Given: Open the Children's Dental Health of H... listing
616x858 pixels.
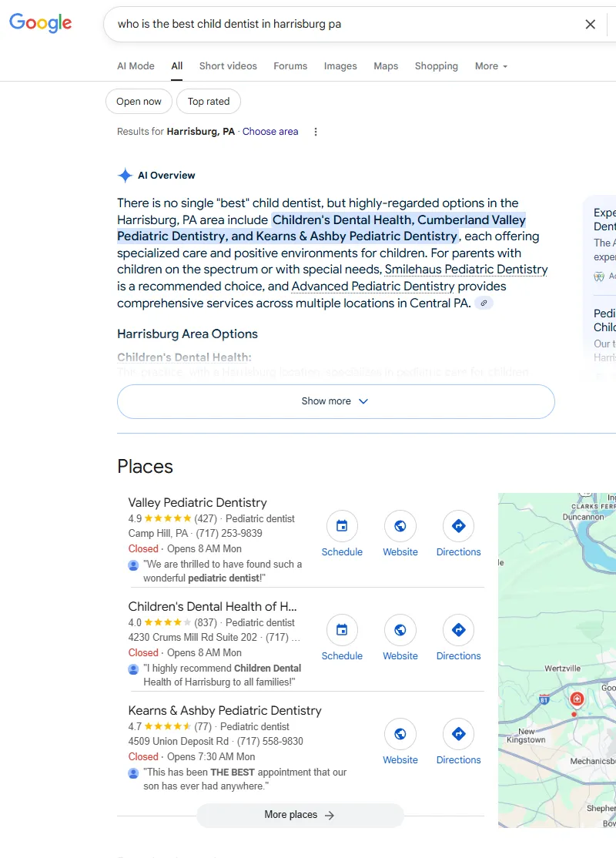Looking at the screenshot, I should [213, 606].
